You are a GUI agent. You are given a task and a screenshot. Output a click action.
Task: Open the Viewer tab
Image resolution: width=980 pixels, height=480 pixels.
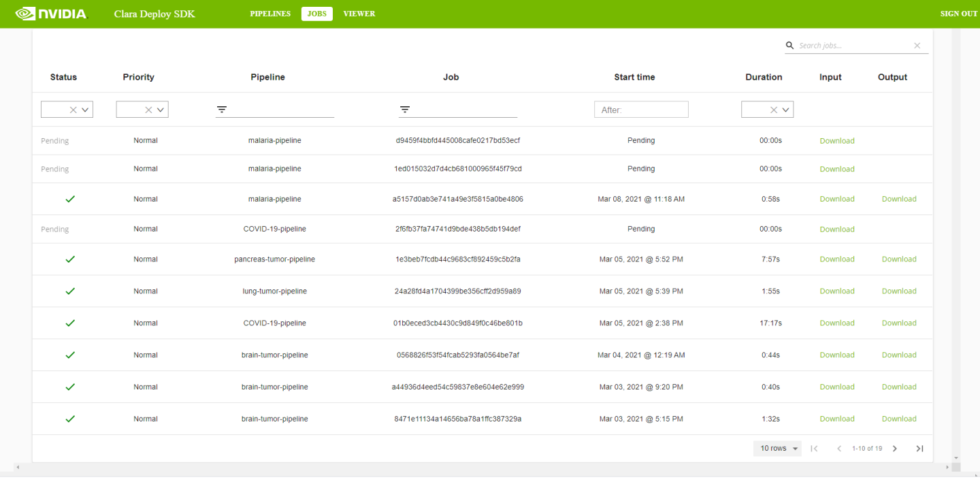359,14
